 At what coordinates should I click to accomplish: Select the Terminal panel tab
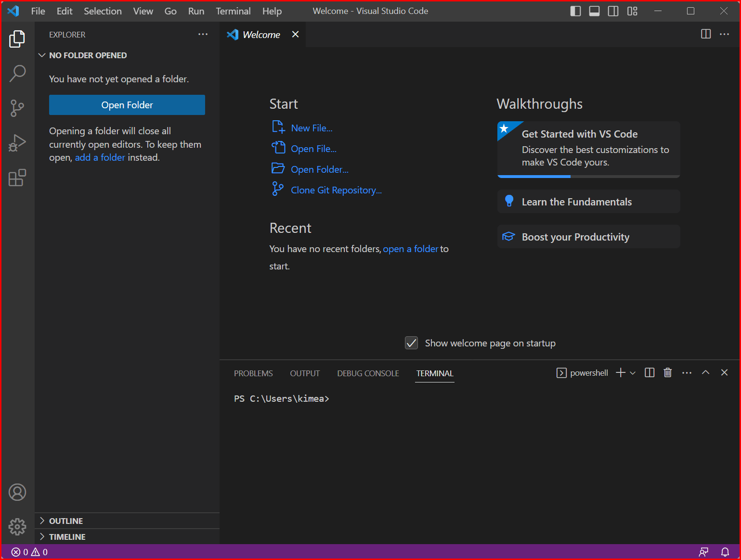point(435,373)
